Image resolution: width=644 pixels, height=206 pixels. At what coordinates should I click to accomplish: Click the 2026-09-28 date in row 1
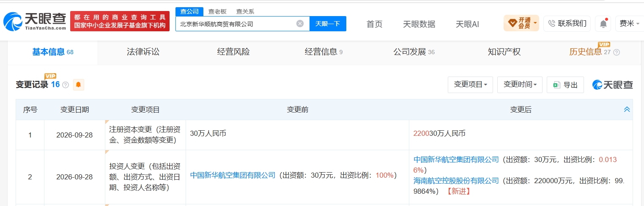click(74, 135)
